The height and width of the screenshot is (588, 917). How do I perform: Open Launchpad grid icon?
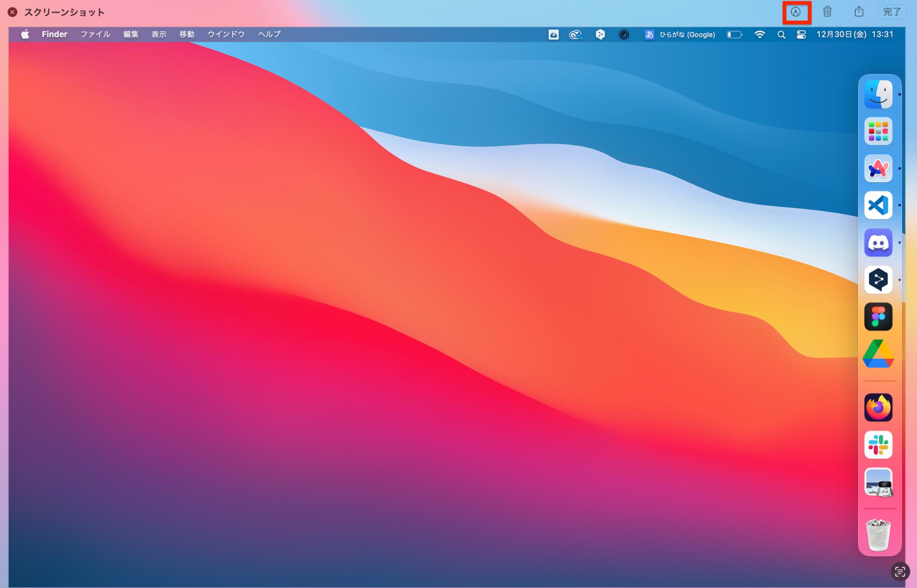pos(878,131)
